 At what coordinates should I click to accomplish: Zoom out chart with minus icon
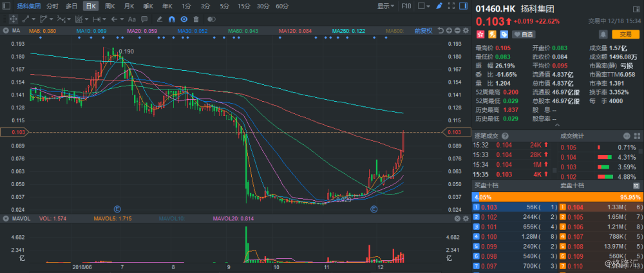[x=457, y=30]
